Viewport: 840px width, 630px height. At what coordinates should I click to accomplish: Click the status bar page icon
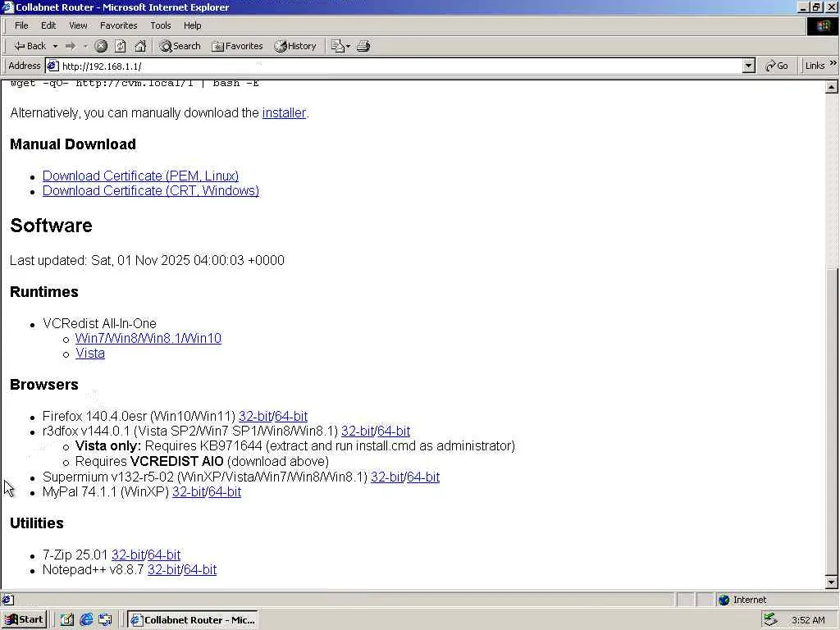tap(7, 600)
